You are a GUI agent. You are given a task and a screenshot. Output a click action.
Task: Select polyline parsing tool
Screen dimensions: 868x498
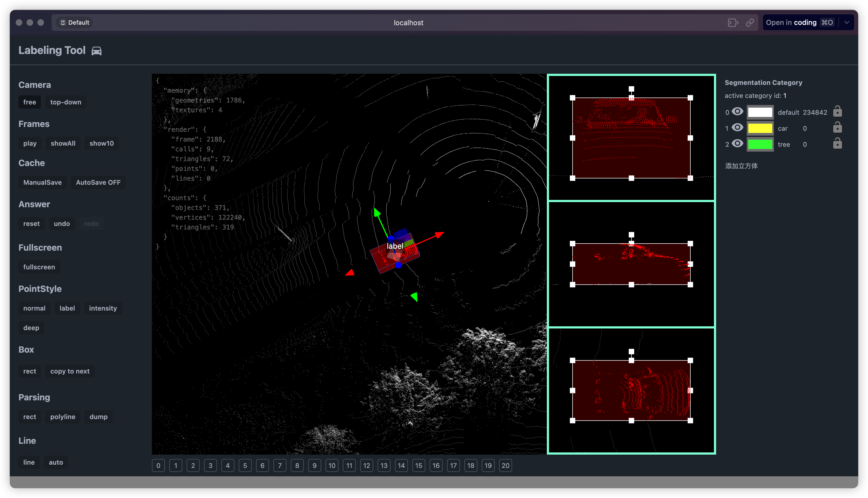point(63,417)
